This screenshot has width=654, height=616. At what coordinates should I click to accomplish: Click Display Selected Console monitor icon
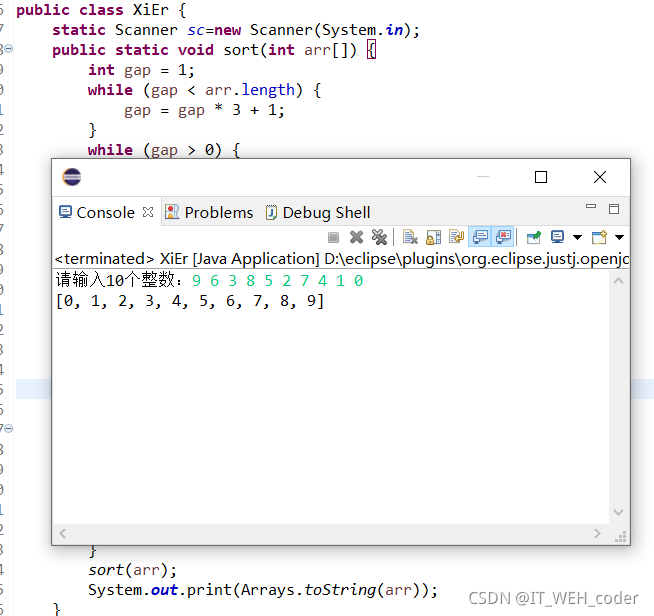pyautogui.click(x=558, y=237)
